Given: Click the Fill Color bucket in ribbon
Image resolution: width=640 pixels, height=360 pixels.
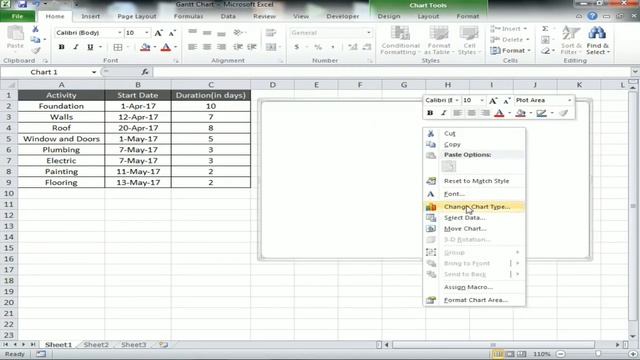Looking at the screenshot, I should point(145,47).
